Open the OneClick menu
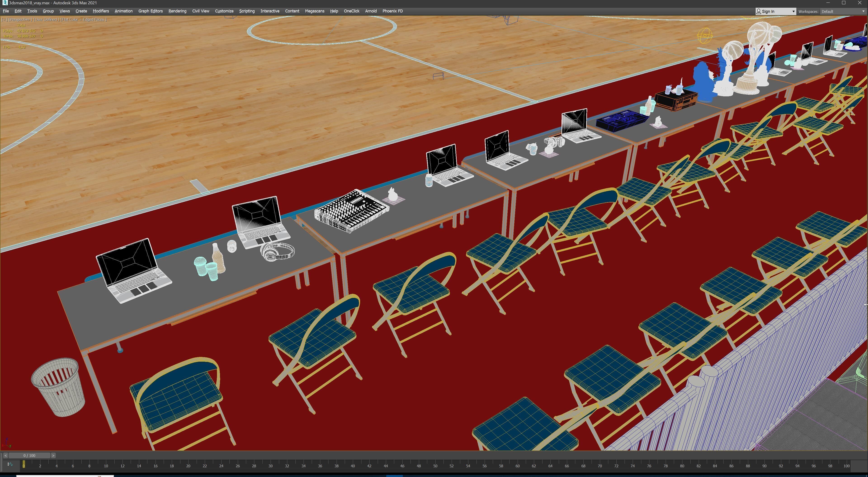 [351, 11]
